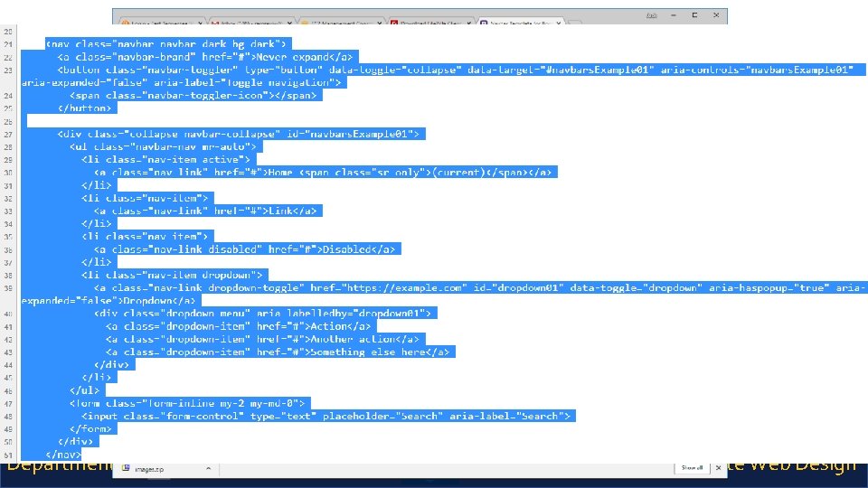Screen dimensions: 868x488
Task: Click Show all downloads
Action: click(692, 468)
